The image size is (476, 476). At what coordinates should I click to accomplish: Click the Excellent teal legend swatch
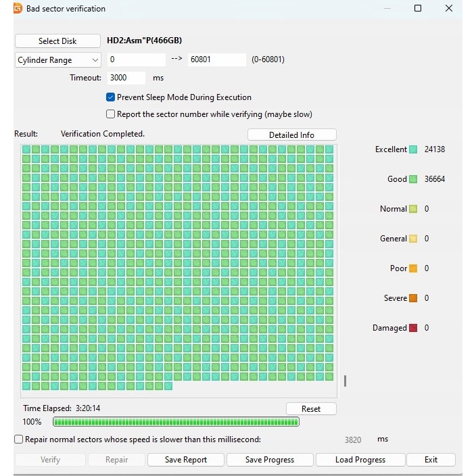pyautogui.click(x=412, y=149)
